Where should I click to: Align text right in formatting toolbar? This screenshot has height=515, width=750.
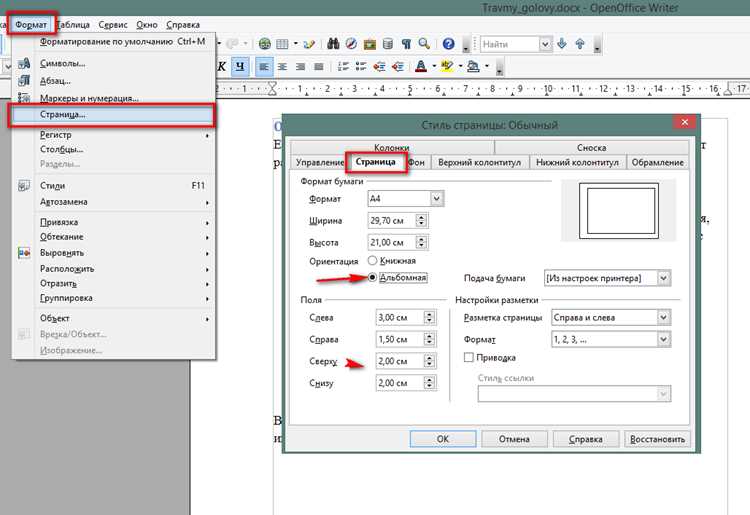tap(301, 66)
